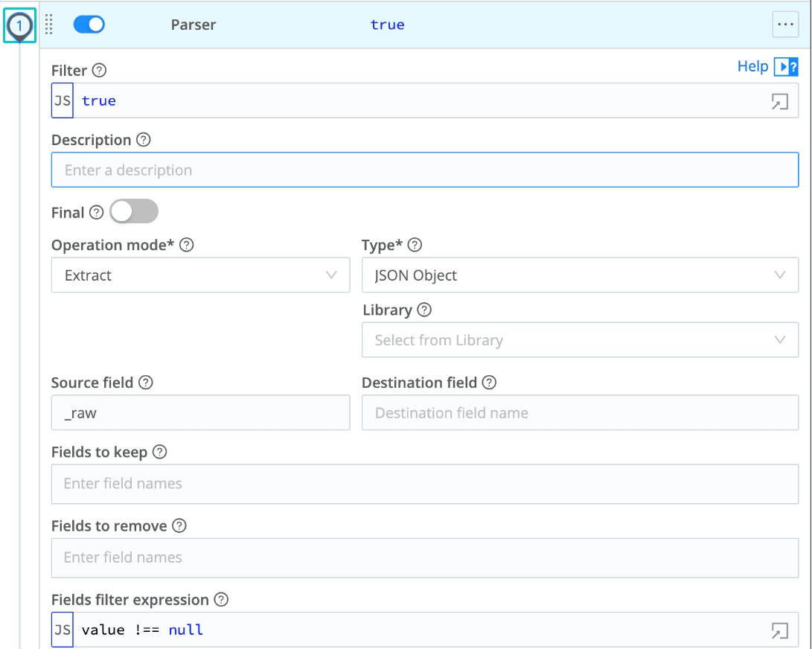Click the help icon next to Filter
812x649 pixels.
[99, 71]
